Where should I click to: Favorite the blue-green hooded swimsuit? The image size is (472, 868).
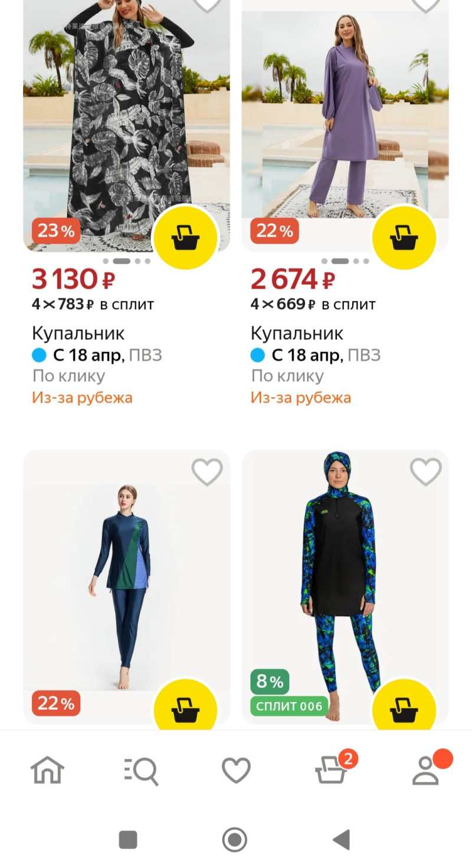tap(425, 473)
